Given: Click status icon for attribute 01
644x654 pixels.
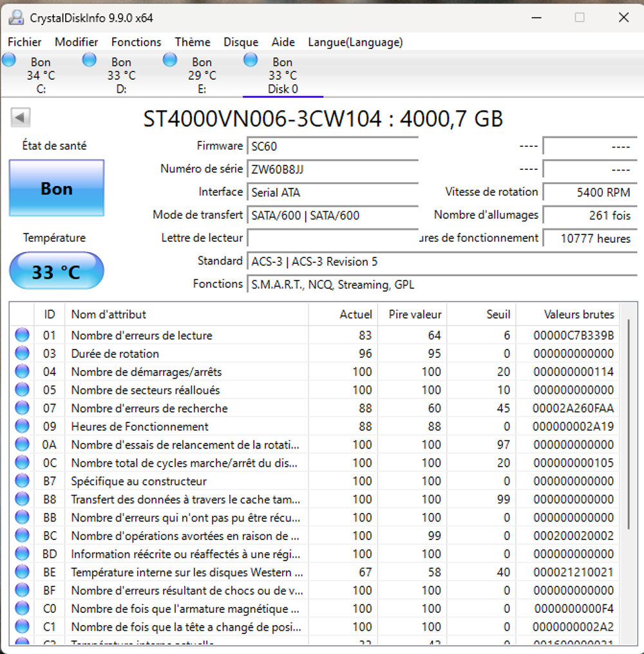Looking at the screenshot, I should click(x=22, y=335).
